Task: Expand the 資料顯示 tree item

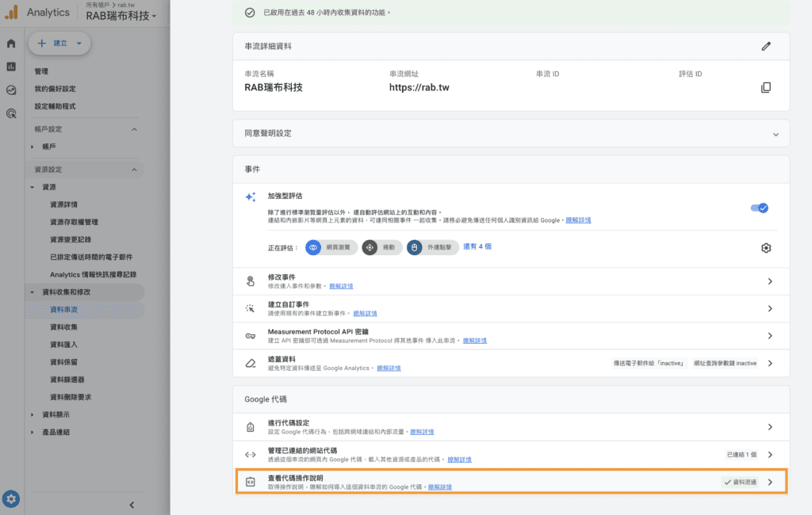Action: point(33,414)
